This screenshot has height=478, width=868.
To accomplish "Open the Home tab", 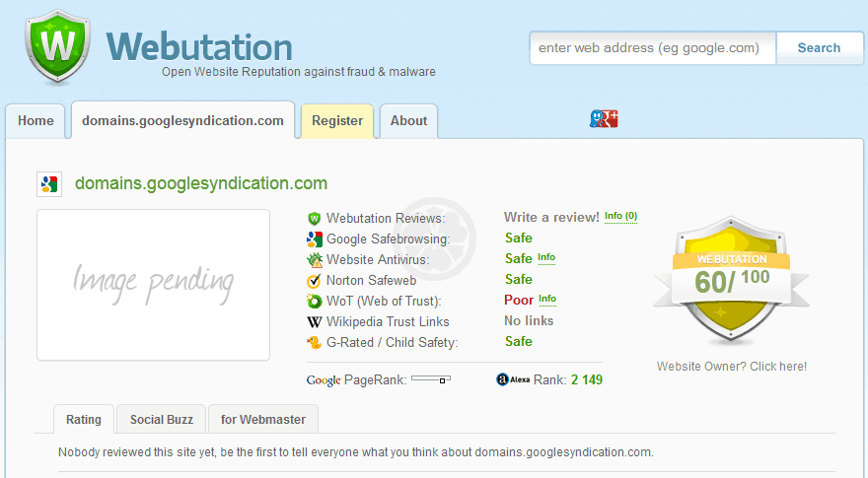I will coord(36,120).
